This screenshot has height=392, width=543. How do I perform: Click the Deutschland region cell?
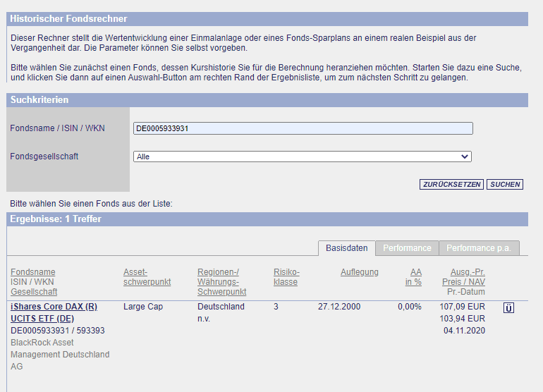pyautogui.click(x=221, y=307)
